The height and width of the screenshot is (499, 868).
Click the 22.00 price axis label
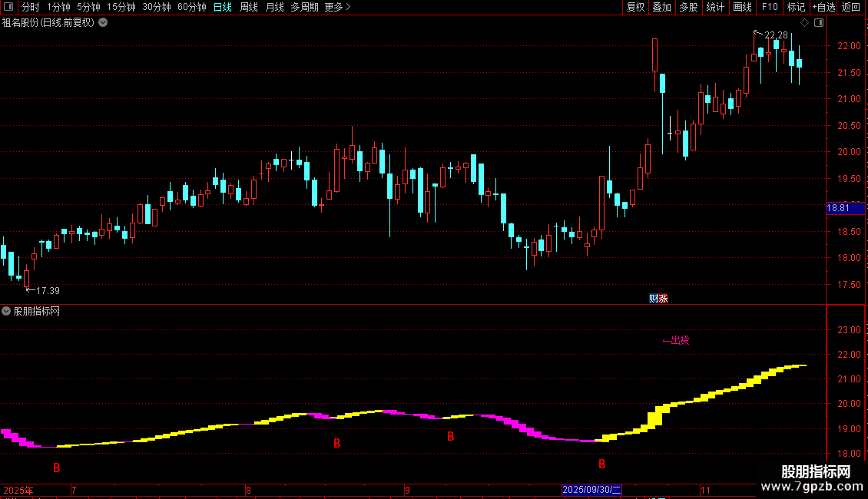pyautogui.click(x=849, y=46)
